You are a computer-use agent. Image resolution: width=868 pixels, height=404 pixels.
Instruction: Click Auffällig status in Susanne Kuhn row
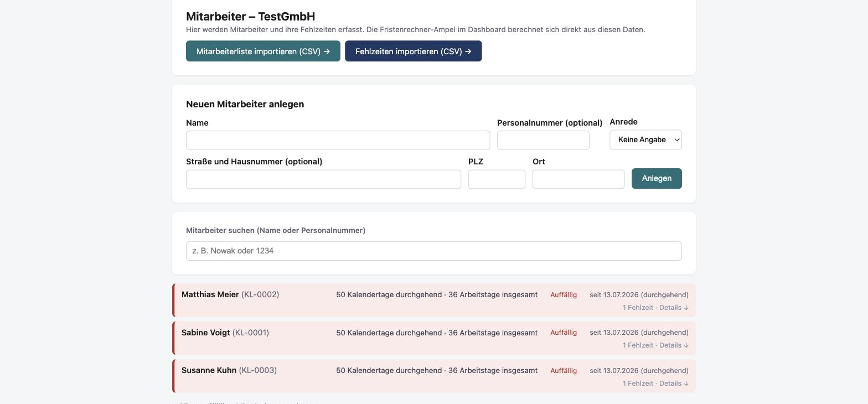point(564,371)
